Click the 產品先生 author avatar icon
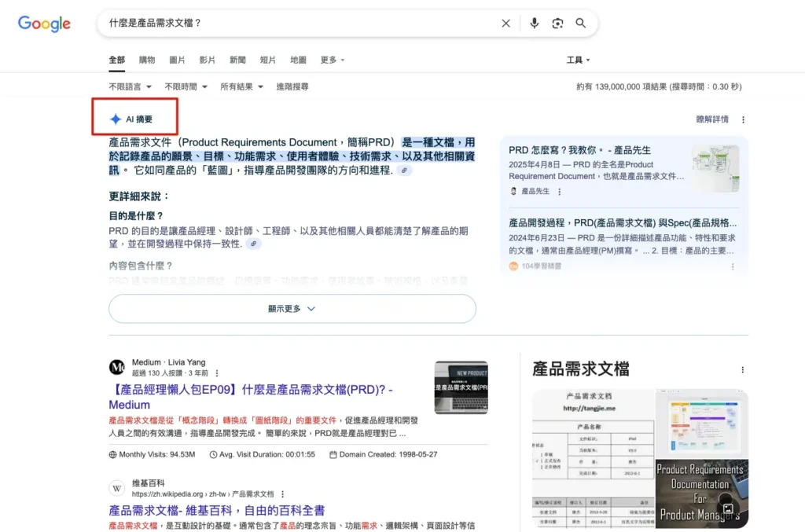Viewport: 805px width, 532px height. (x=513, y=192)
